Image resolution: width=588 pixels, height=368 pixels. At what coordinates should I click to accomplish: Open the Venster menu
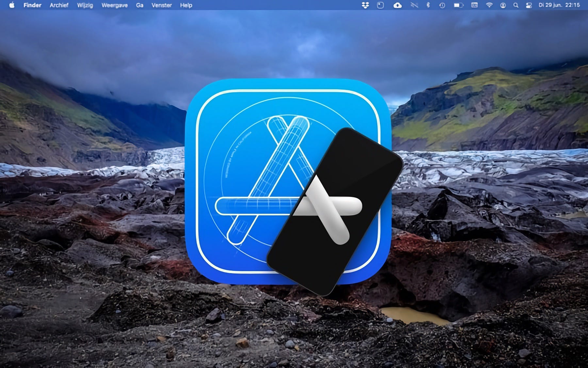click(162, 5)
